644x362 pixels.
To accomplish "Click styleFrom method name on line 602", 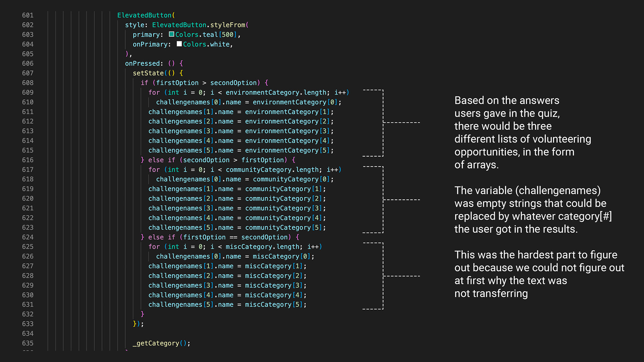I will pyautogui.click(x=227, y=25).
